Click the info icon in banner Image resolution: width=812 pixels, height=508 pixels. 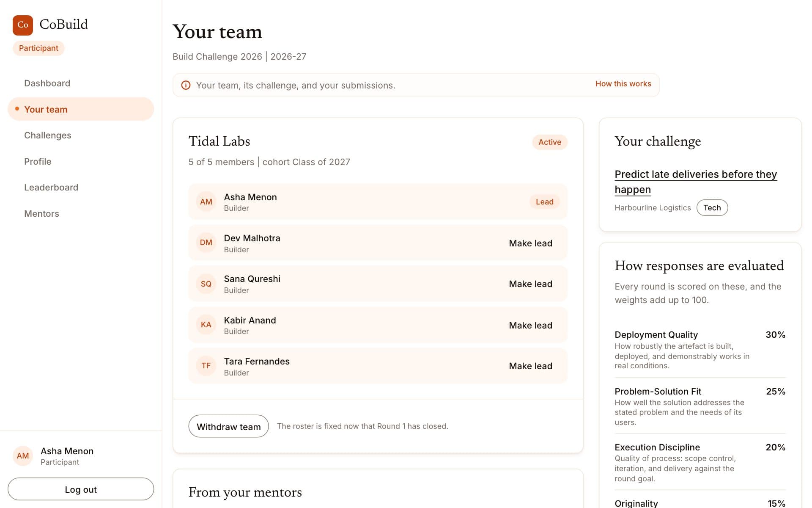point(186,86)
